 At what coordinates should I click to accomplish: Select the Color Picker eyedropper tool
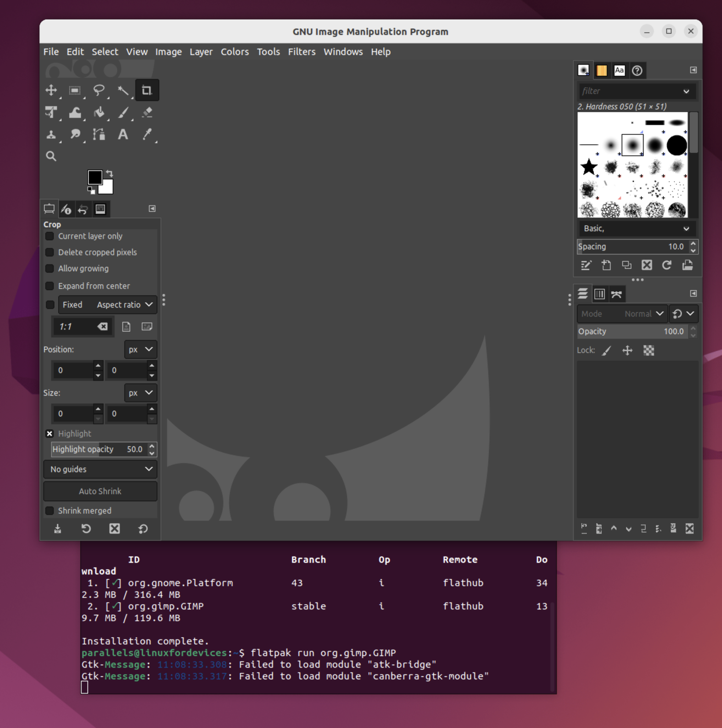tap(147, 134)
